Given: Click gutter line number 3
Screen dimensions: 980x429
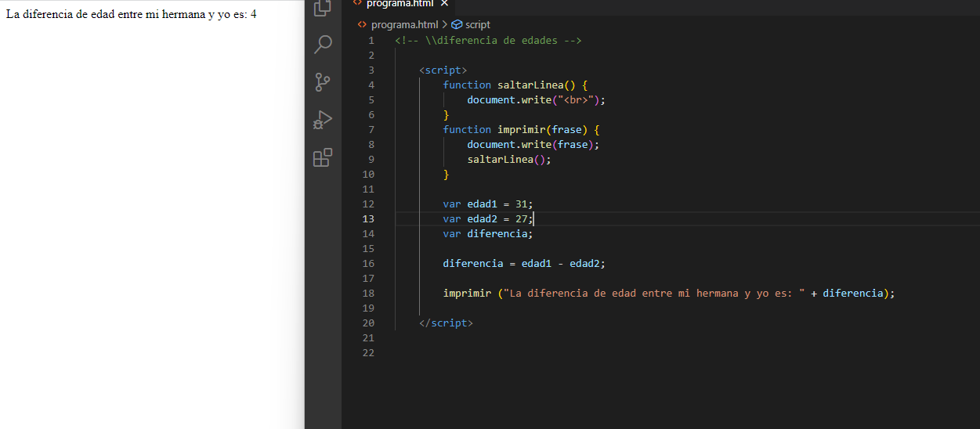Looking at the screenshot, I should 371,70.
